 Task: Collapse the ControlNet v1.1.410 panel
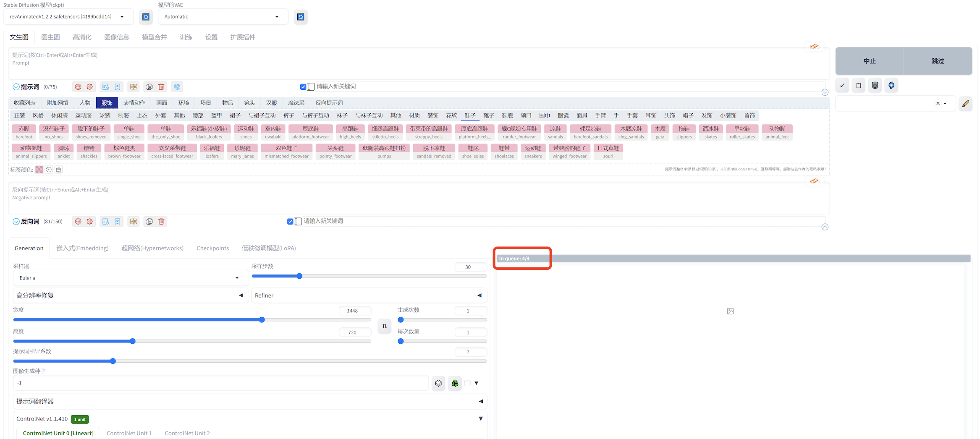(481, 418)
